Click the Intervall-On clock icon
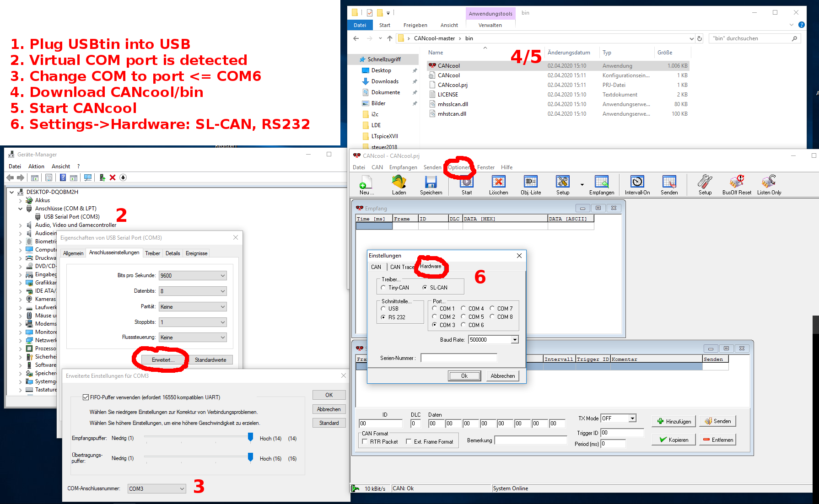 637,185
